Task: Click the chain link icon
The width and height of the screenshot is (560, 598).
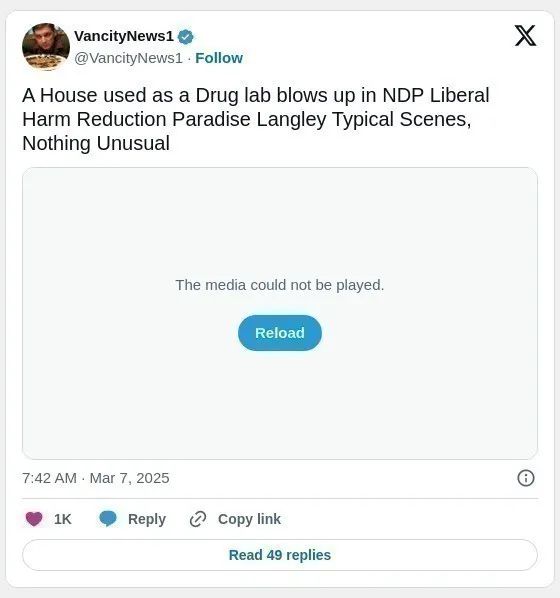Action: point(198,519)
